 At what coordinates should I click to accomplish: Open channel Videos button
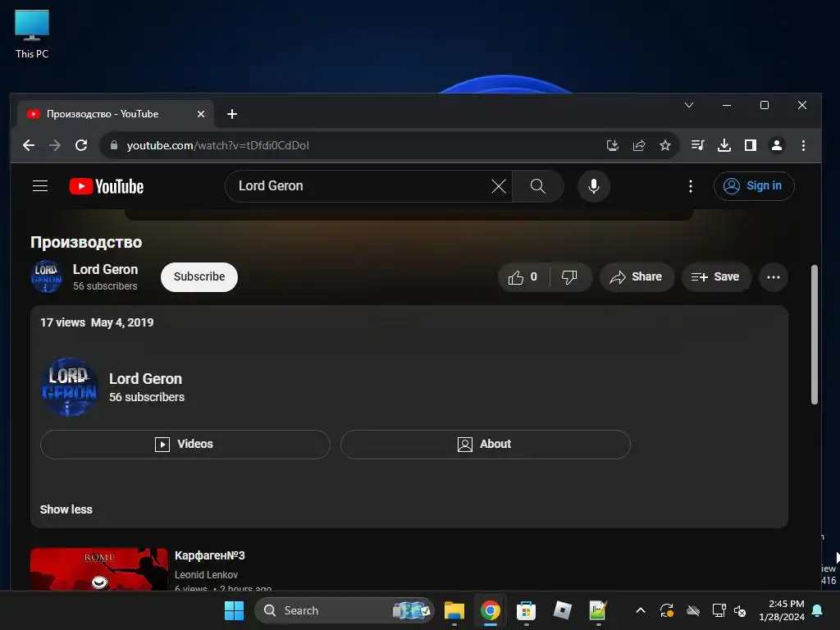(x=185, y=444)
